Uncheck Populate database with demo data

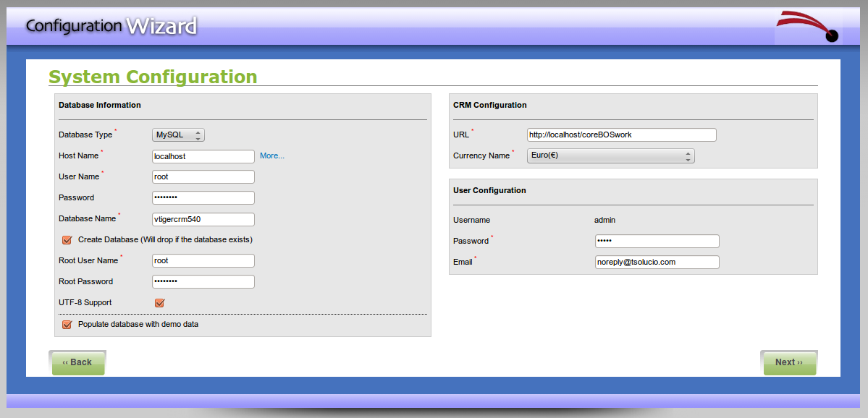(67, 325)
